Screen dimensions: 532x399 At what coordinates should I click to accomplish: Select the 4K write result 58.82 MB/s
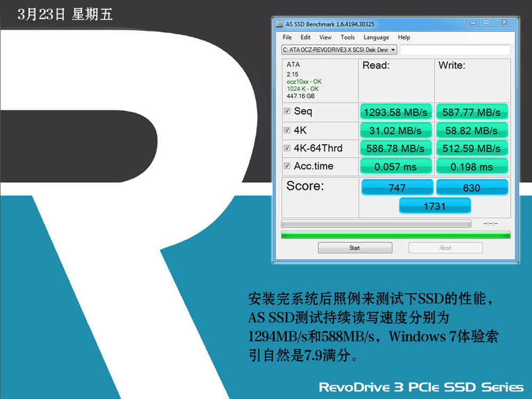(471, 131)
